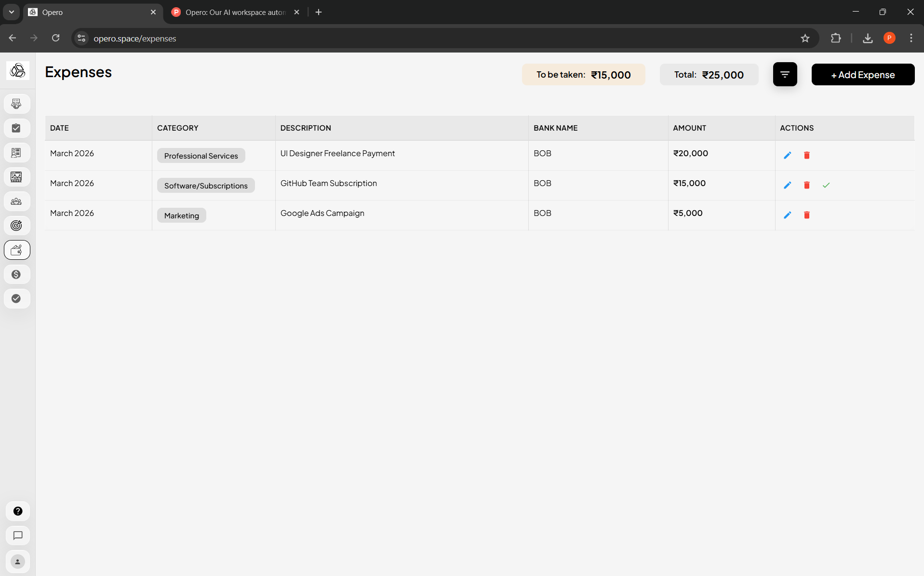Click BOB in the Professional Services row
Screen dimensions: 924x576
pos(542,153)
